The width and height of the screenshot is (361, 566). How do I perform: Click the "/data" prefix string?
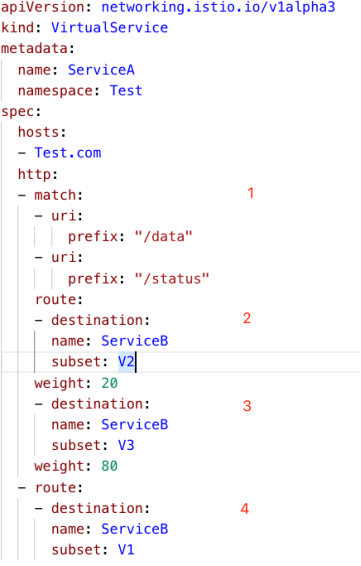click(164, 237)
